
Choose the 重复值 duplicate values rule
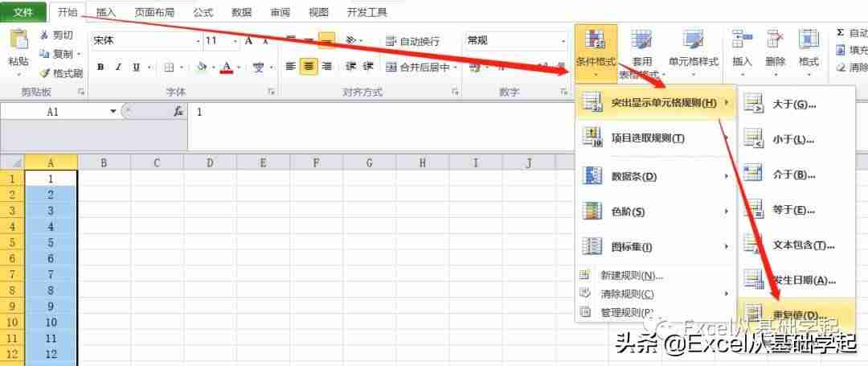[796, 314]
